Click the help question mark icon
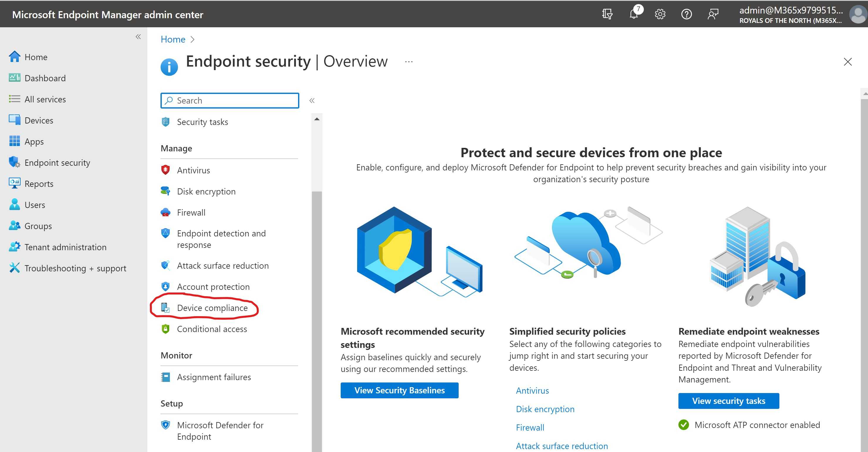 click(x=686, y=14)
